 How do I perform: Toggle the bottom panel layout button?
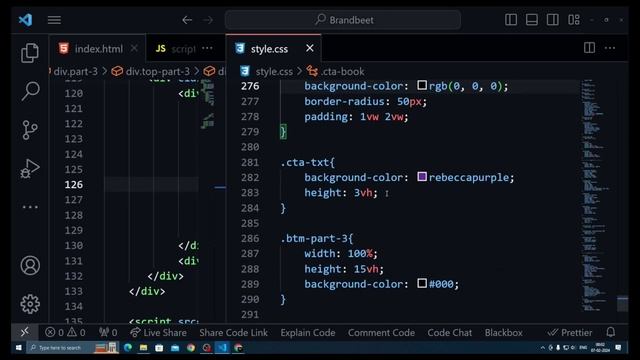531,20
